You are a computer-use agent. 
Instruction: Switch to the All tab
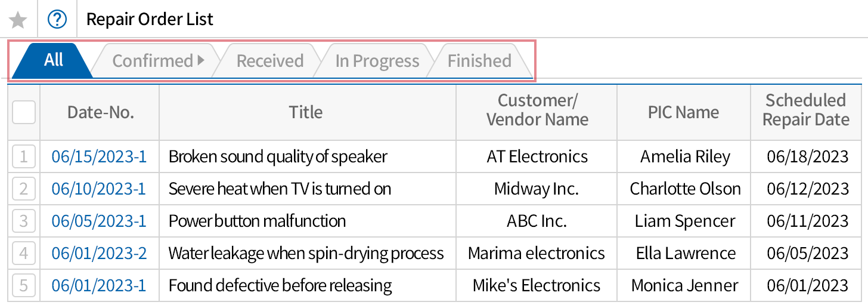coord(53,60)
